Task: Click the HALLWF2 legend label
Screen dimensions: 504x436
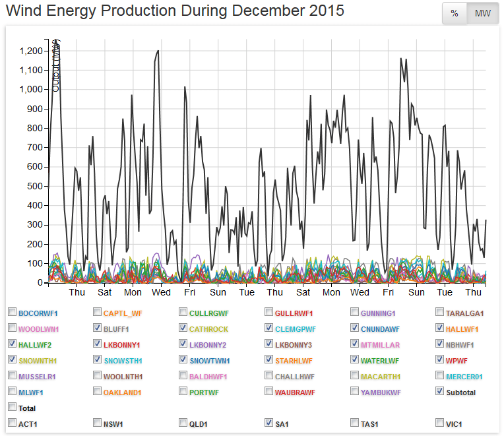Action: pos(36,344)
